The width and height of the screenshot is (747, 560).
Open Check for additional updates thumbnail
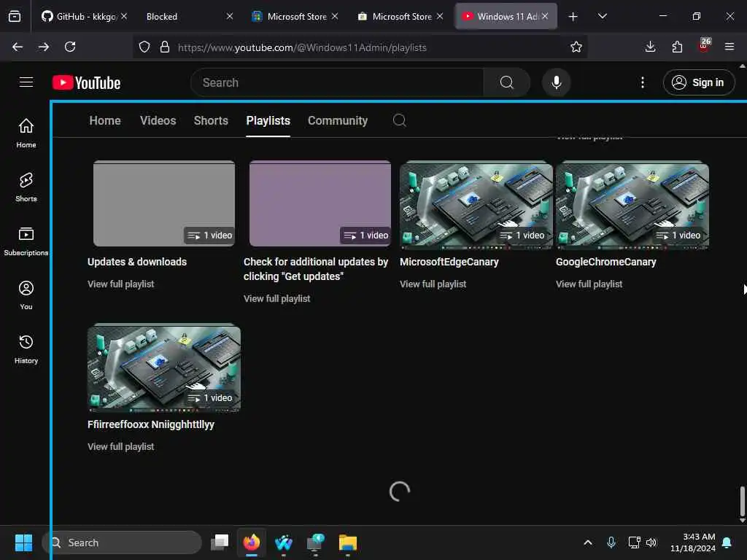pos(320,203)
